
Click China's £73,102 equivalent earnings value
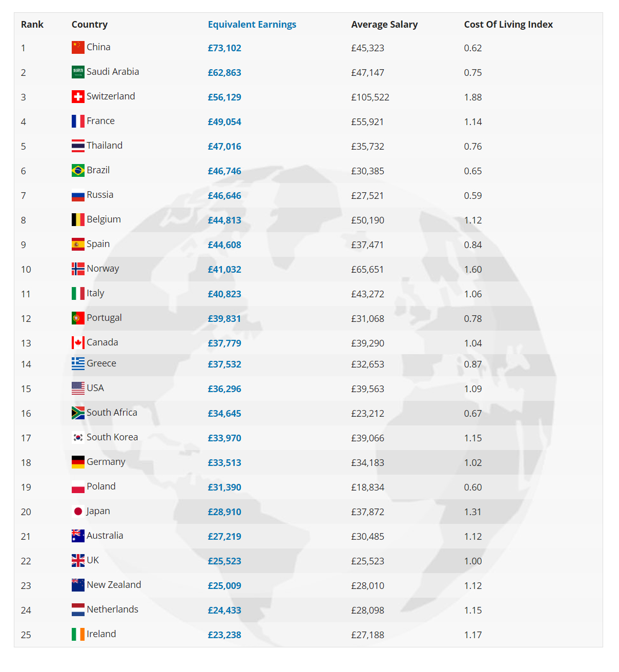tap(224, 48)
